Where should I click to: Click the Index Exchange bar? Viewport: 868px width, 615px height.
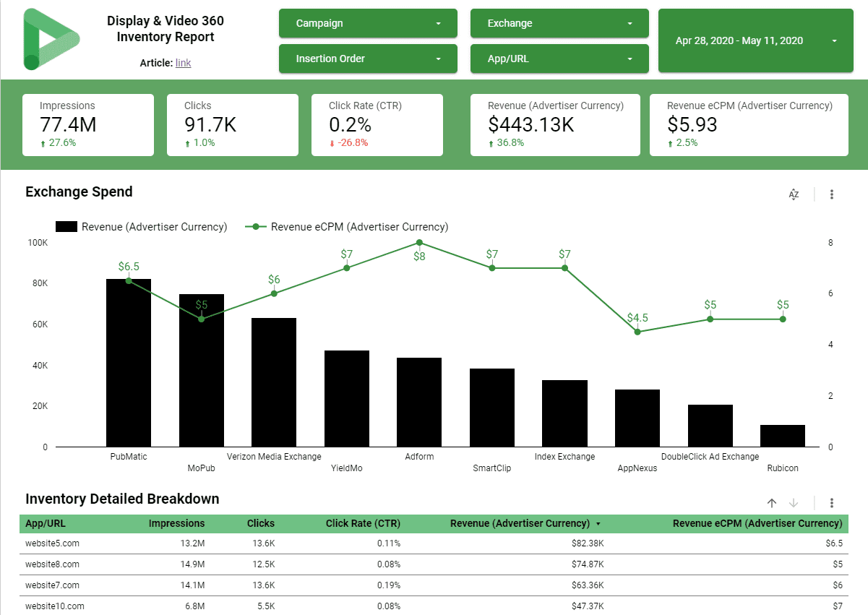point(564,413)
